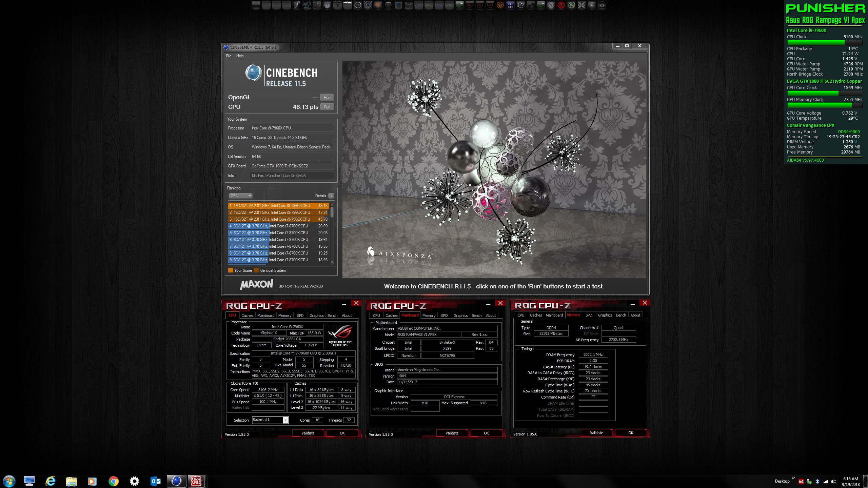The width and height of the screenshot is (868, 488).
Task: Select the ranking entry scoring 45.70
Action: pos(278,219)
